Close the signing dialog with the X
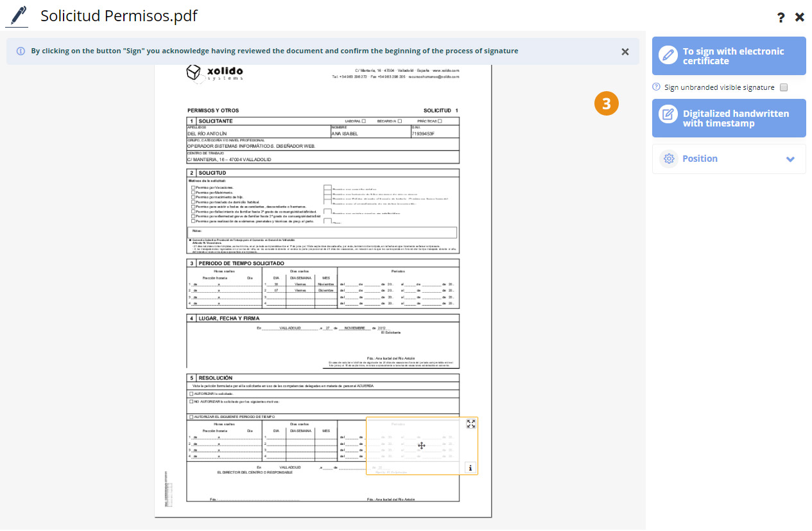The image size is (812, 531). tap(800, 17)
